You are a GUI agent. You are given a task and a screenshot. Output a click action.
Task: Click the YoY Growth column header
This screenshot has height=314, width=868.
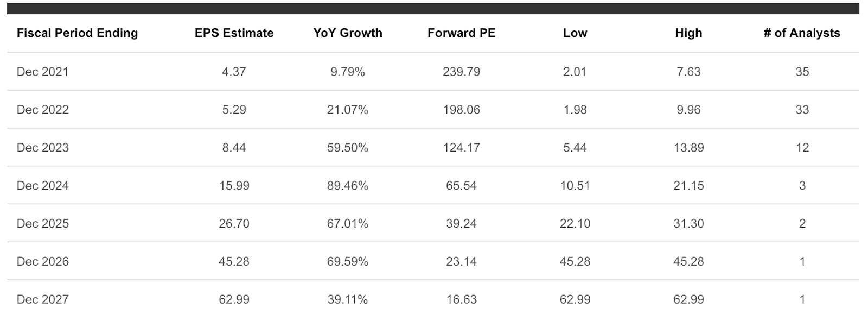tap(347, 33)
